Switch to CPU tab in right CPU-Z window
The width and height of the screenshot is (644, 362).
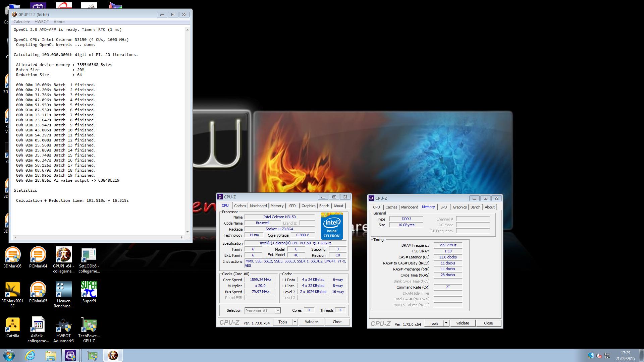[376, 207]
